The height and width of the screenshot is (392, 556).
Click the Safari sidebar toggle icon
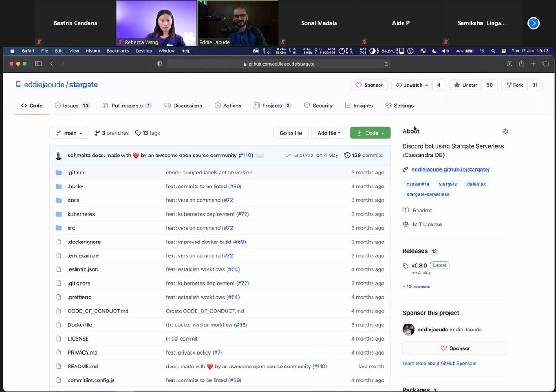tap(38, 63)
